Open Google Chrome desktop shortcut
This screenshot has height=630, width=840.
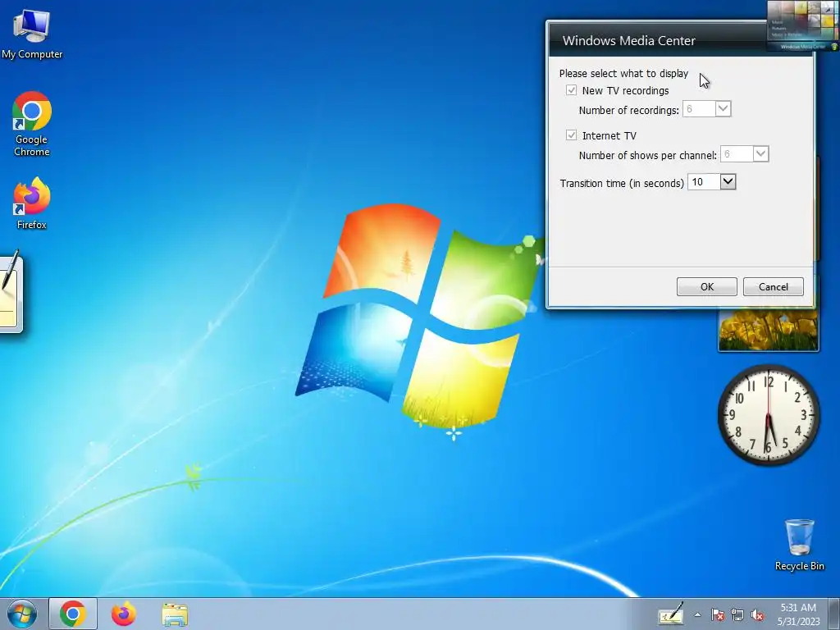(32, 125)
